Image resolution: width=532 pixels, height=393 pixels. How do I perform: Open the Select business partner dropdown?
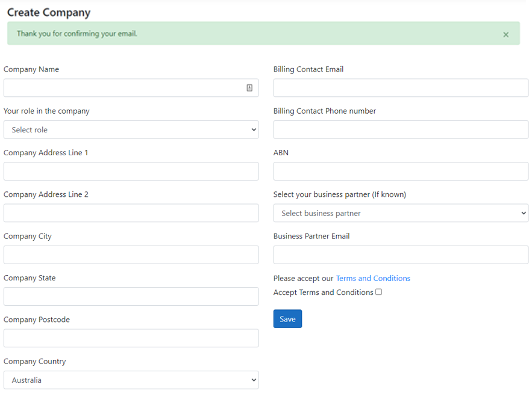(400, 213)
